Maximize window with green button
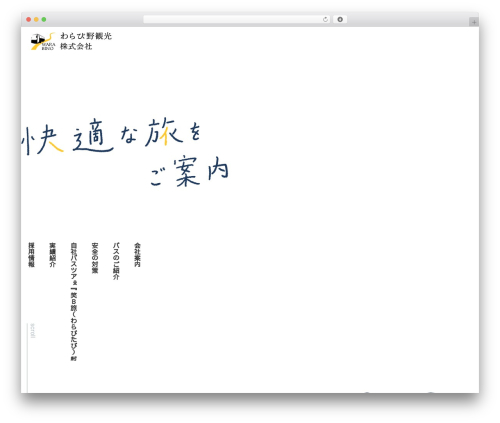 click(44, 20)
